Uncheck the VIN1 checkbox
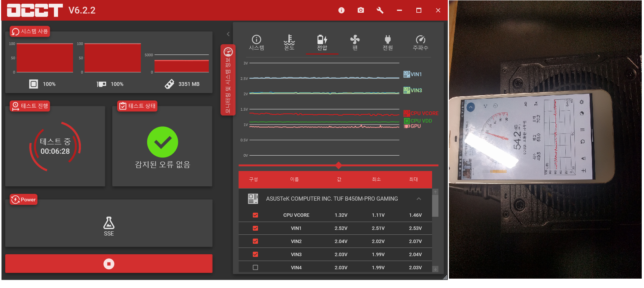The height and width of the screenshot is (288, 644). (x=255, y=228)
